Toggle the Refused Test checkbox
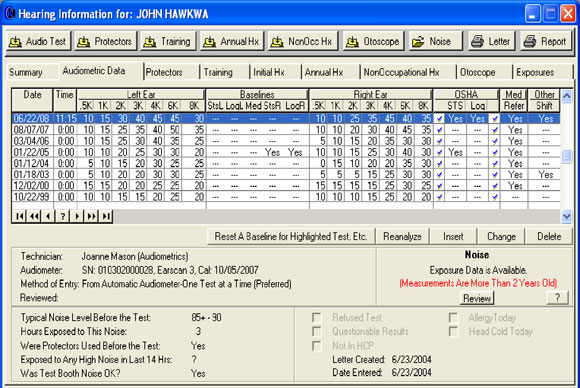The height and width of the screenshot is (388, 580). click(317, 318)
